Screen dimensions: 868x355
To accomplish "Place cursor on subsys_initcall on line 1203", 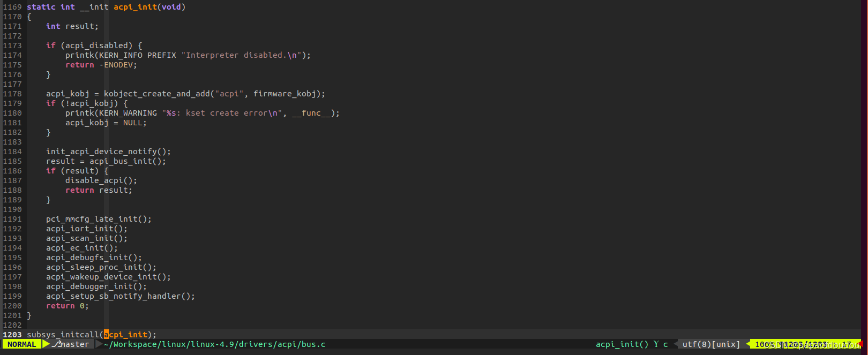I will 63,335.
